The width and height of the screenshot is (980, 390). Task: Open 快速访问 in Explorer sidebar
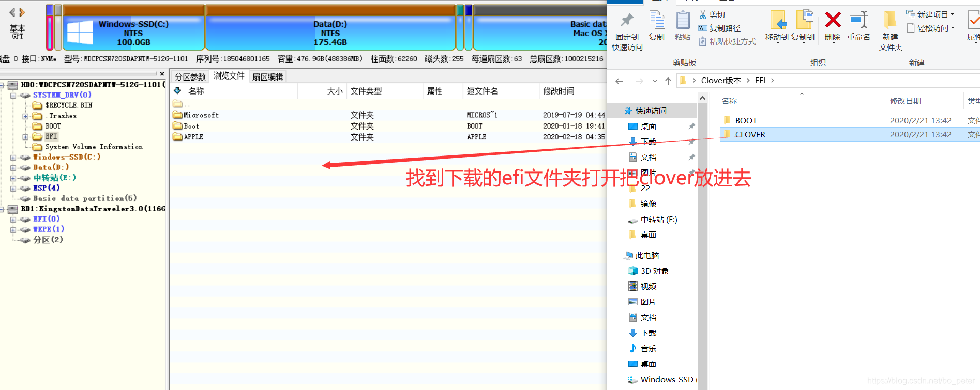[x=651, y=111]
